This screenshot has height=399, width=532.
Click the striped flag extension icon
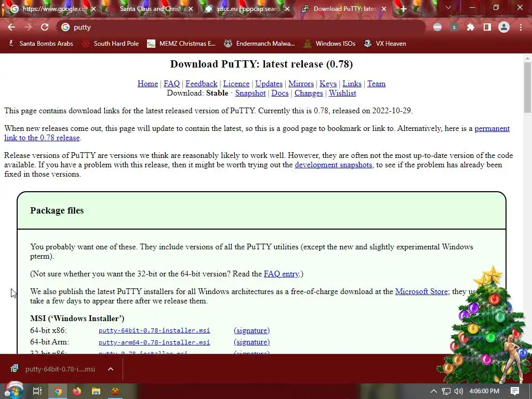pos(437,27)
